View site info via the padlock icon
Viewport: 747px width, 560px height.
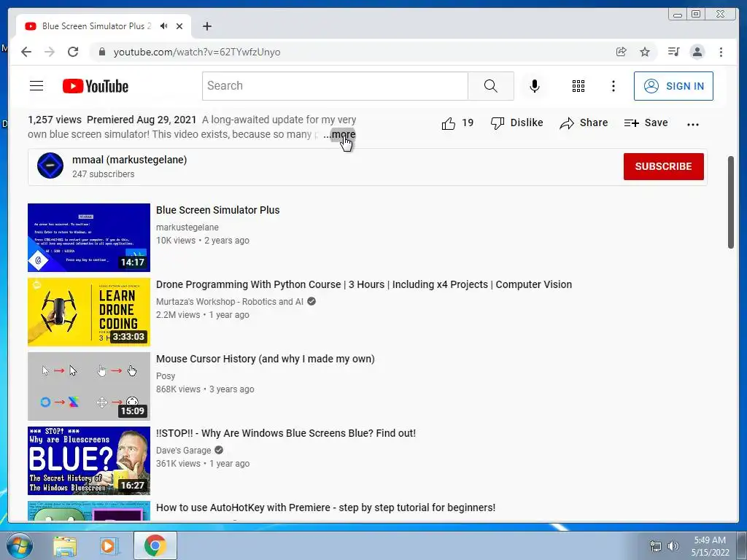click(102, 52)
